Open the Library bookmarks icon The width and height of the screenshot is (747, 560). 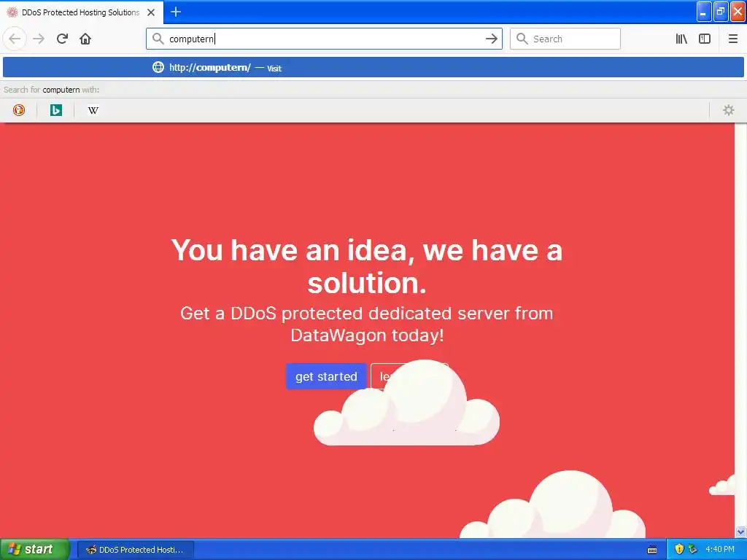(681, 39)
